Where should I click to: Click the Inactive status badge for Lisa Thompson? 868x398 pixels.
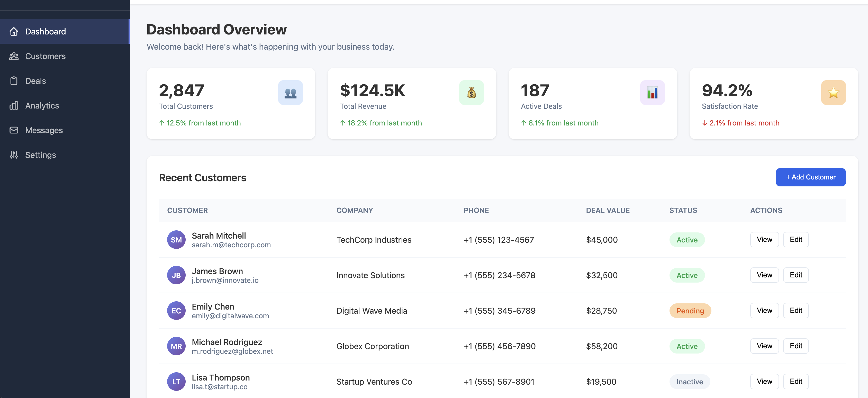click(689, 382)
